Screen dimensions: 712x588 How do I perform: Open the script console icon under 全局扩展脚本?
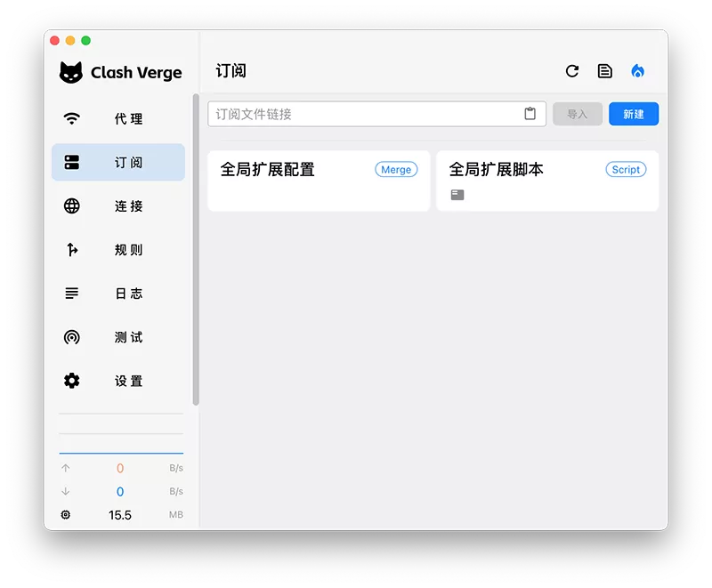(x=457, y=195)
